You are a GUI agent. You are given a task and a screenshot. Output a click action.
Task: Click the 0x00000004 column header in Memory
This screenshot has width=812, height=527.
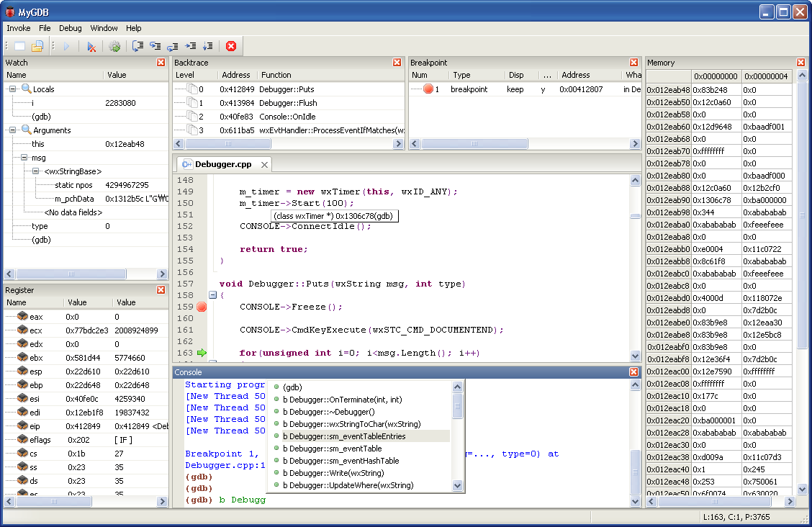(x=766, y=76)
